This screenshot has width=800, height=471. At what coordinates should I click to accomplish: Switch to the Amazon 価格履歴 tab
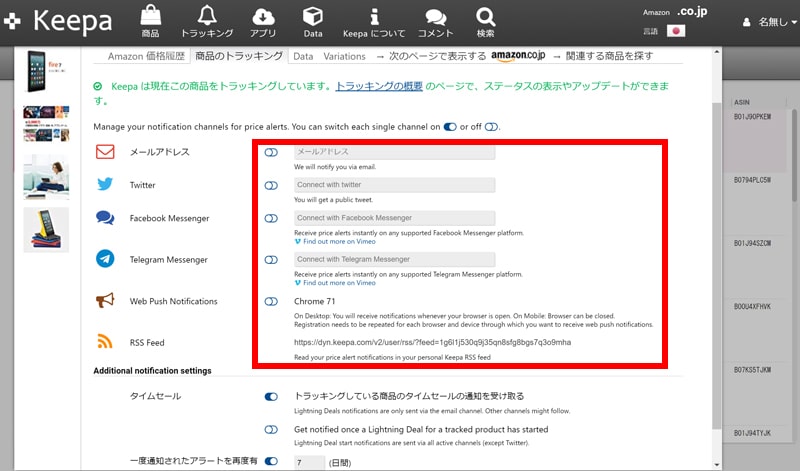[146, 56]
